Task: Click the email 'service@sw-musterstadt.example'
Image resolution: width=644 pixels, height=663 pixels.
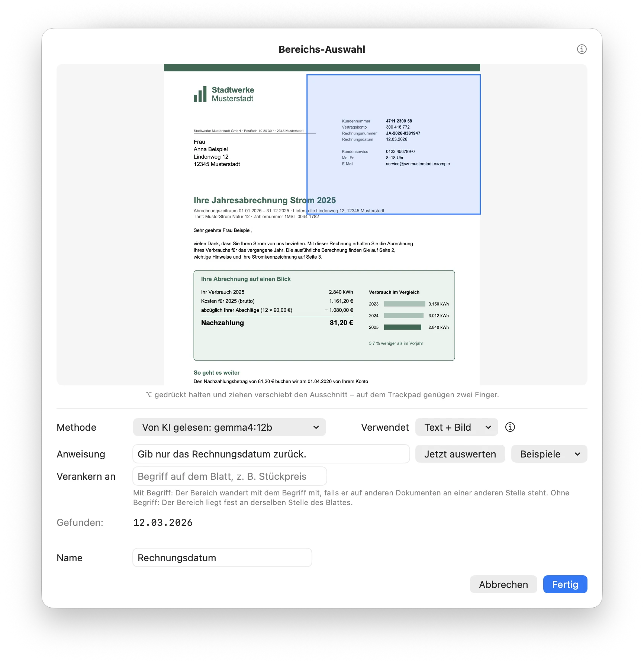Action: click(x=418, y=164)
